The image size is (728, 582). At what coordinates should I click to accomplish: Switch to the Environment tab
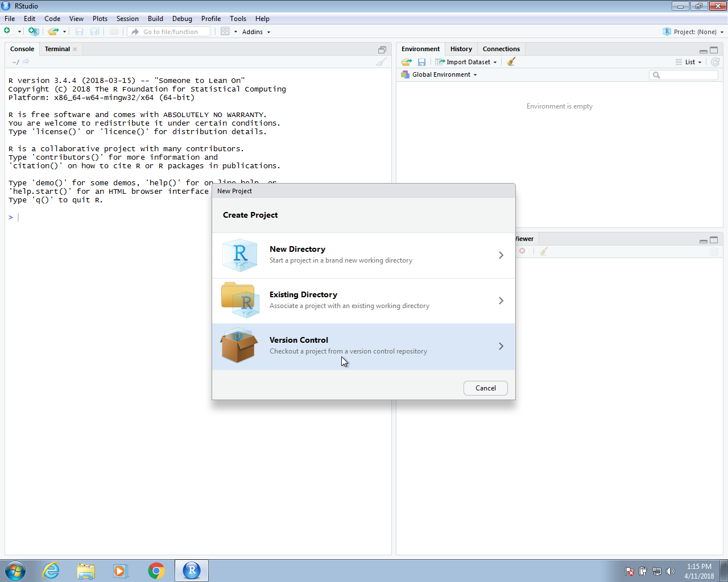pos(420,49)
